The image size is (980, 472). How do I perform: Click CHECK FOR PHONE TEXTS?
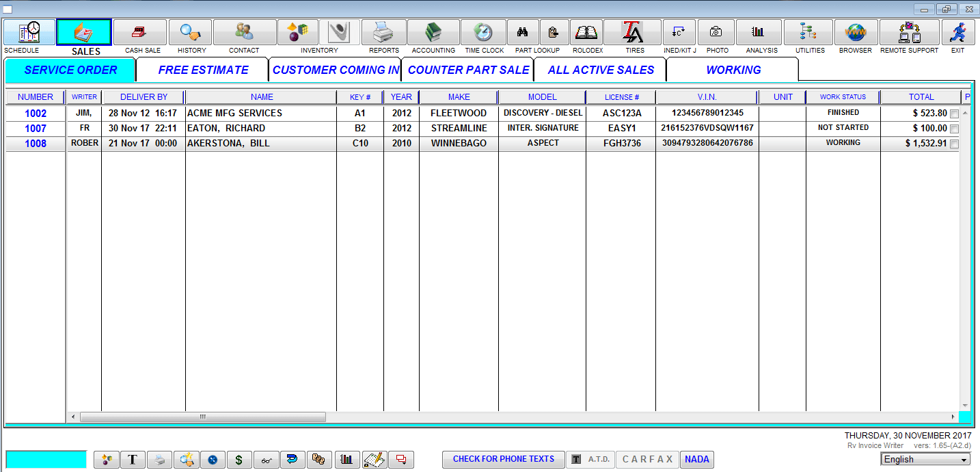(503, 459)
